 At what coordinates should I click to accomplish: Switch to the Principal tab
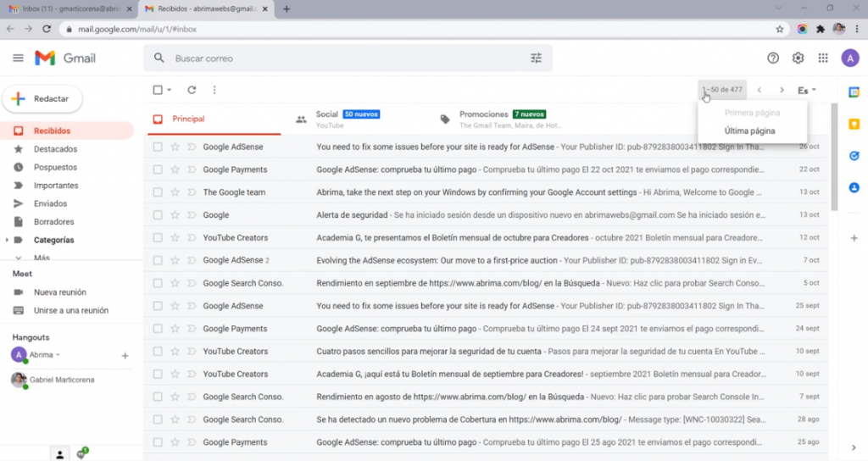(214, 119)
